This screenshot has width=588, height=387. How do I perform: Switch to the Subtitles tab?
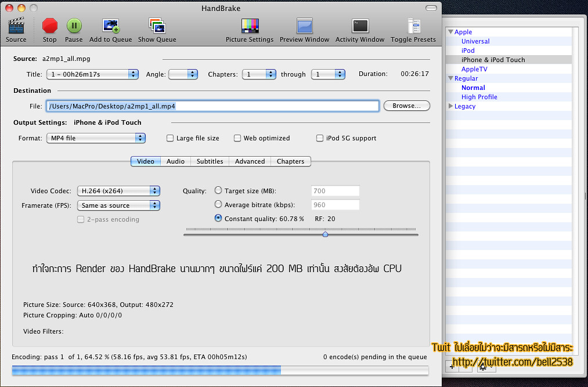(x=210, y=161)
